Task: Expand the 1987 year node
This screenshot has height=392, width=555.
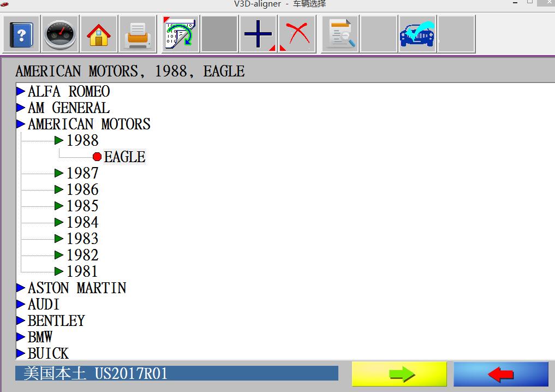Action: tap(59, 174)
